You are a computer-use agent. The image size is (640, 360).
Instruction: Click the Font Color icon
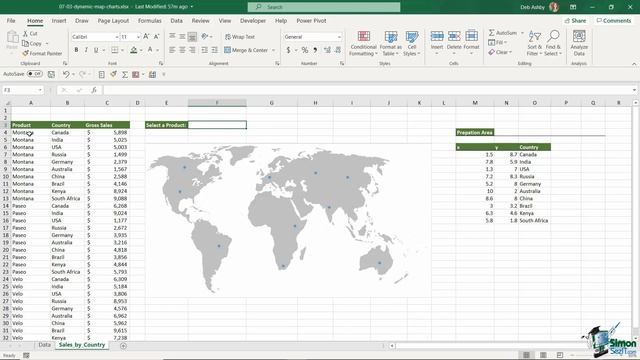tap(150, 50)
